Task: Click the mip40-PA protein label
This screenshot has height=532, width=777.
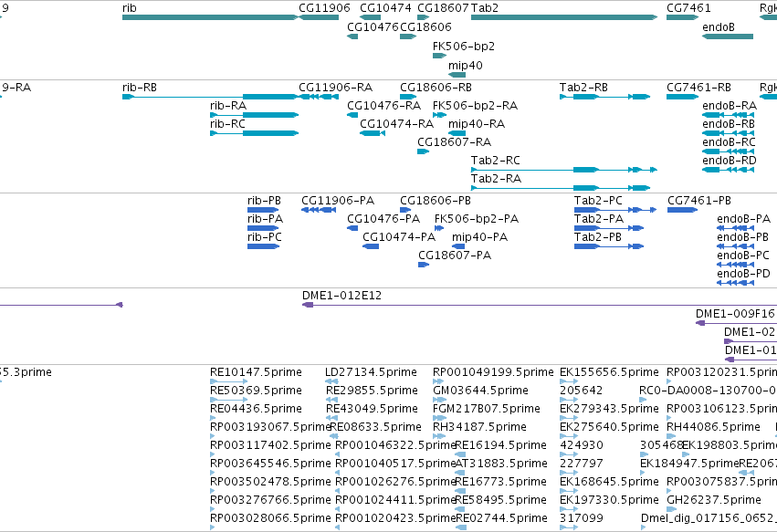Action: pyautogui.click(x=479, y=237)
